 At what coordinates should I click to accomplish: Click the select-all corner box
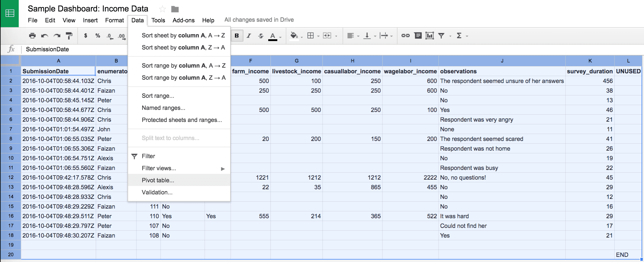click(x=11, y=61)
